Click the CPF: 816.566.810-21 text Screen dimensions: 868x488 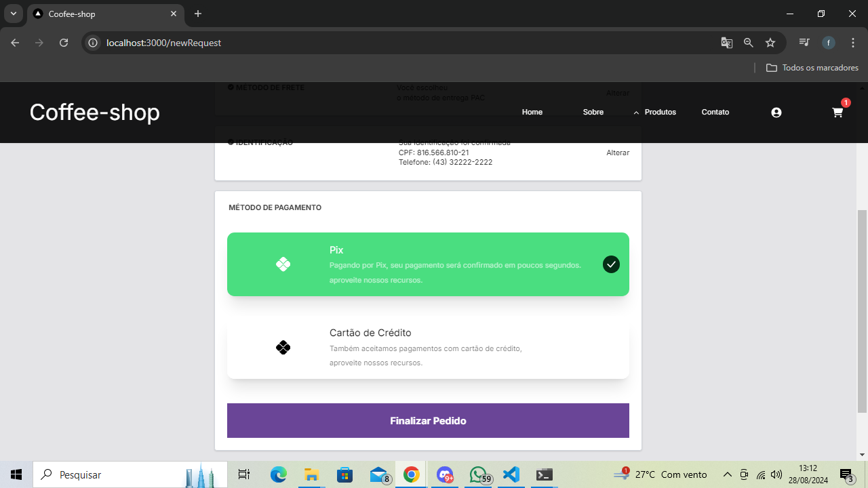(434, 152)
